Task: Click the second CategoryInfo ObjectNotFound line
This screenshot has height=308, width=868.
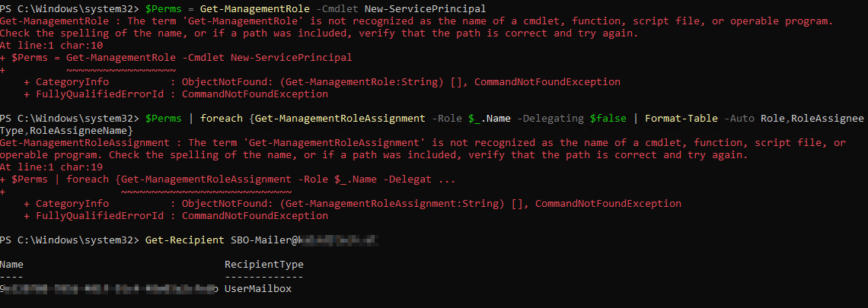Action: [x=353, y=204]
